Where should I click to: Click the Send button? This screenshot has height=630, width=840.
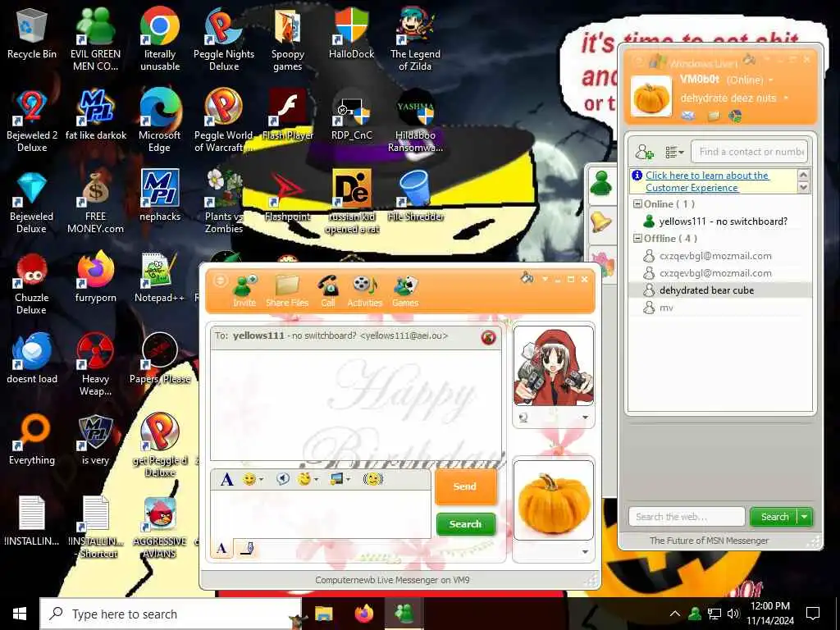[465, 486]
